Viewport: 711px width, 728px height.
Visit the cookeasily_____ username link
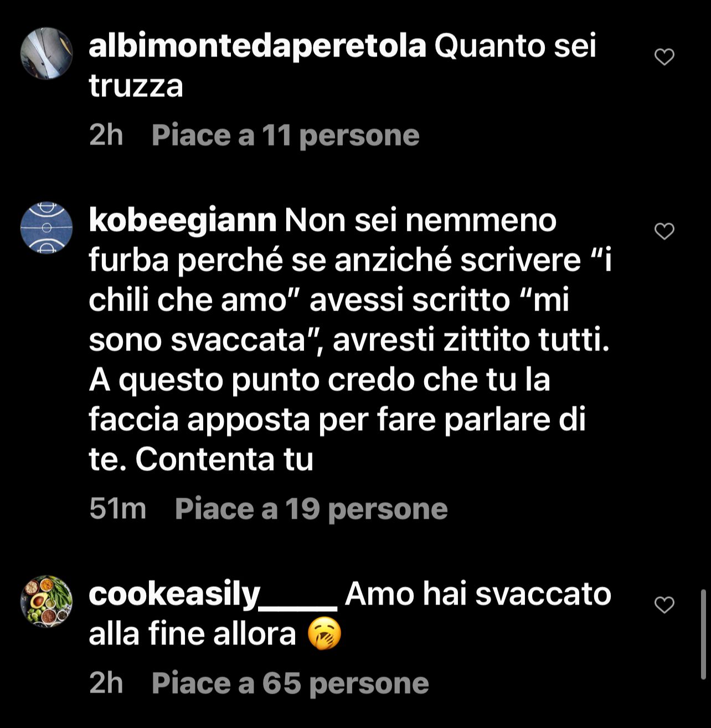pos(213,594)
